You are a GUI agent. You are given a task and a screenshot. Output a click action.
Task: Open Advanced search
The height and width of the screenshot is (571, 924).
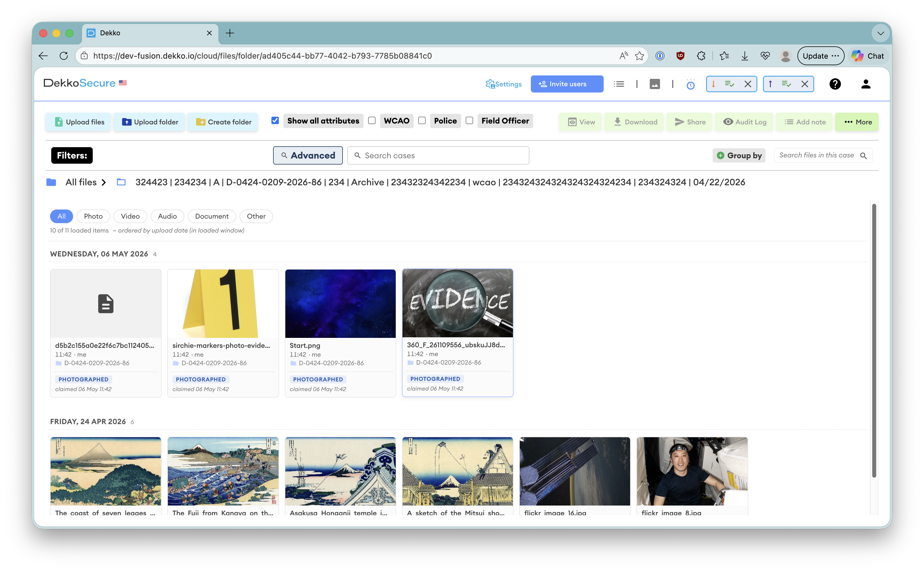[x=308, y=156]
